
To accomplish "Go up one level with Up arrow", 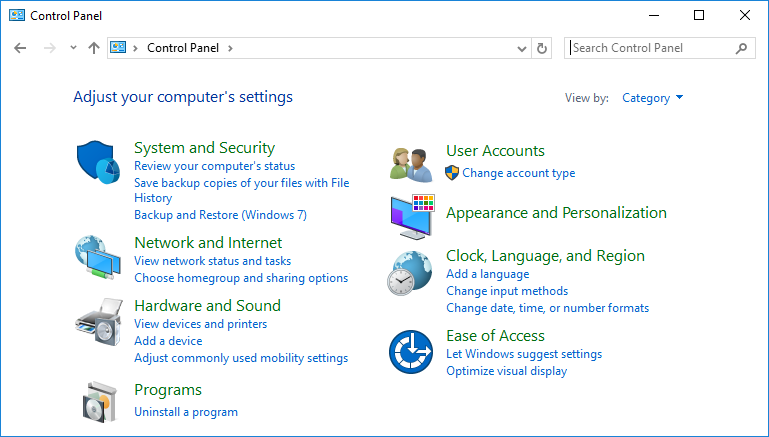I will click(94, 48).
